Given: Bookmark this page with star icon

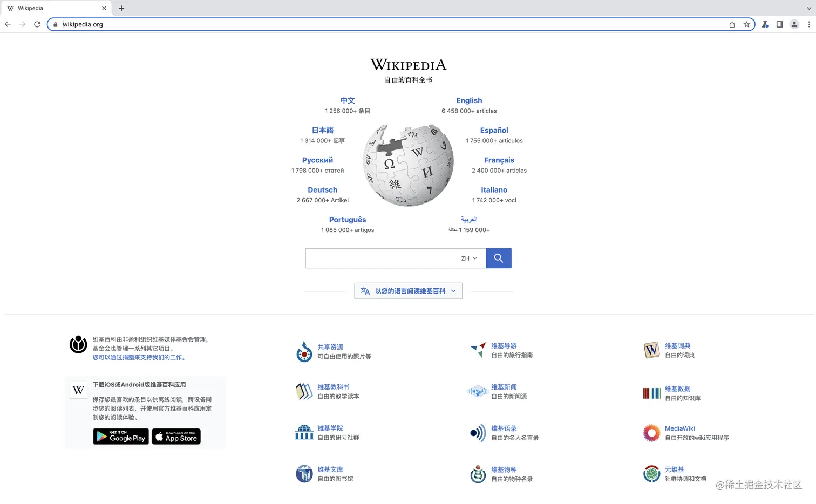Looking at the screenshot, I should [747, 24].
